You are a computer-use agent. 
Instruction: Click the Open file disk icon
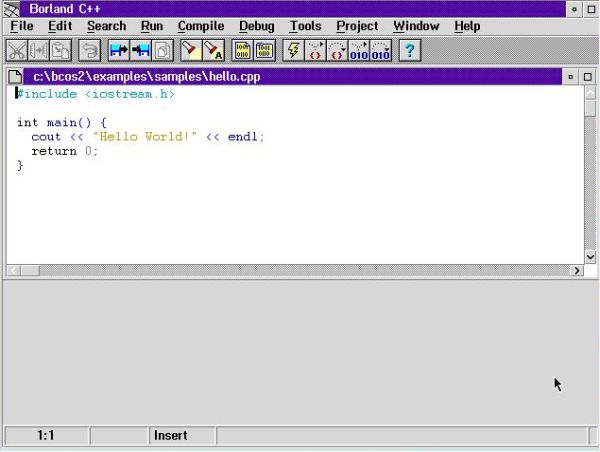click(119, 51)
